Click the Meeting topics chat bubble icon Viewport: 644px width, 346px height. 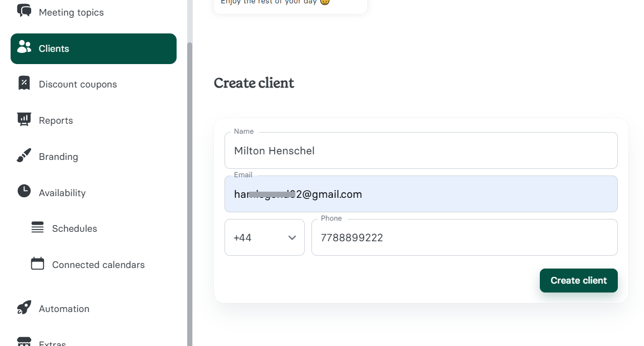[24, 11]
